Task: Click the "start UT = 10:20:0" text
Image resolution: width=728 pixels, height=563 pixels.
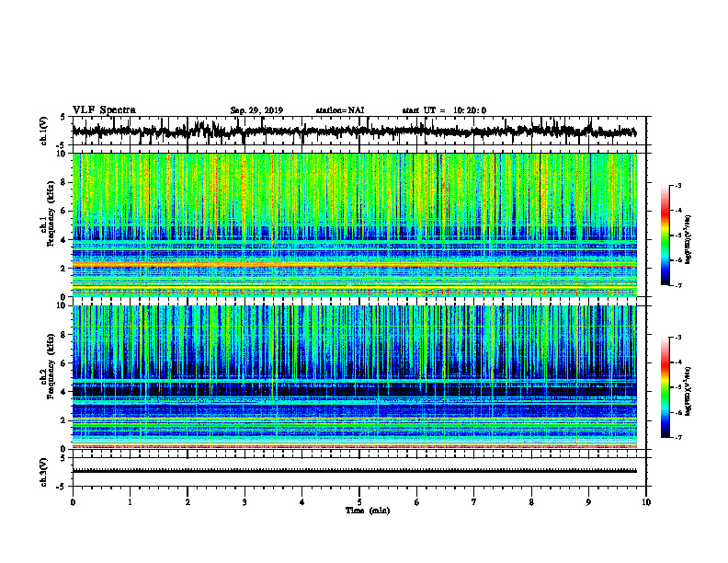Action: click(x=444, y=110)
